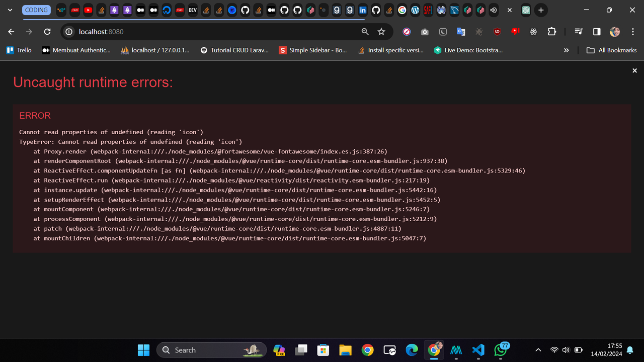Open WhatsApp from the taskbar
The height and width of the screenshot is (362, 644).
[x=501, y=350]
